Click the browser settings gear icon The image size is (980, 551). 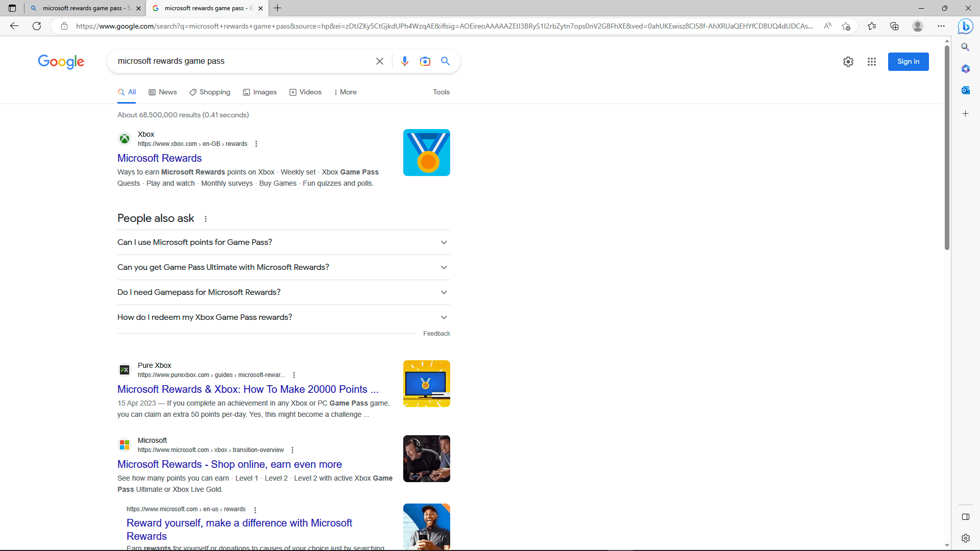click(967, 539)
